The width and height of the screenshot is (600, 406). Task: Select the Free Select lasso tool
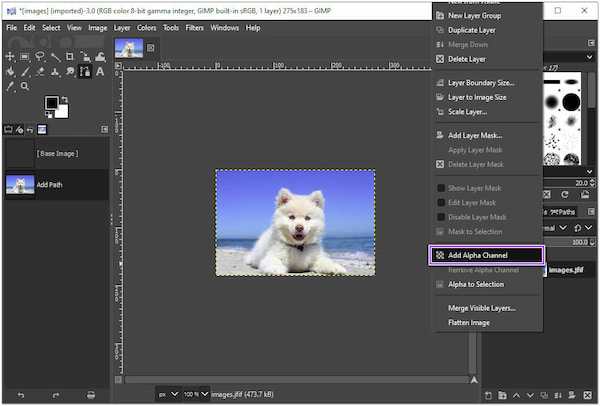coord(40,57)
